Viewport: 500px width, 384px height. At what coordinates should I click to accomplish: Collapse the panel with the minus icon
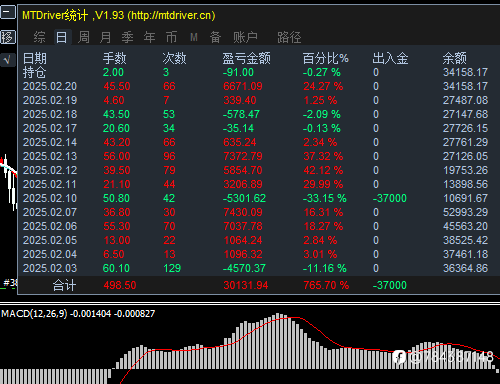(x=8, y=13)
